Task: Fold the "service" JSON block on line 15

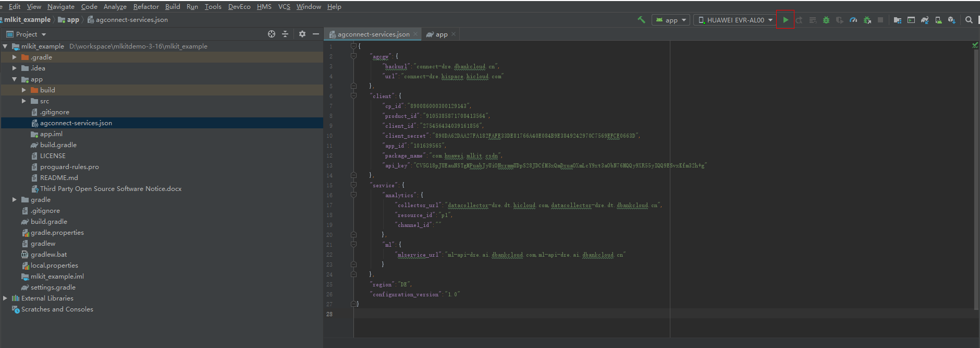Action: 353,185
